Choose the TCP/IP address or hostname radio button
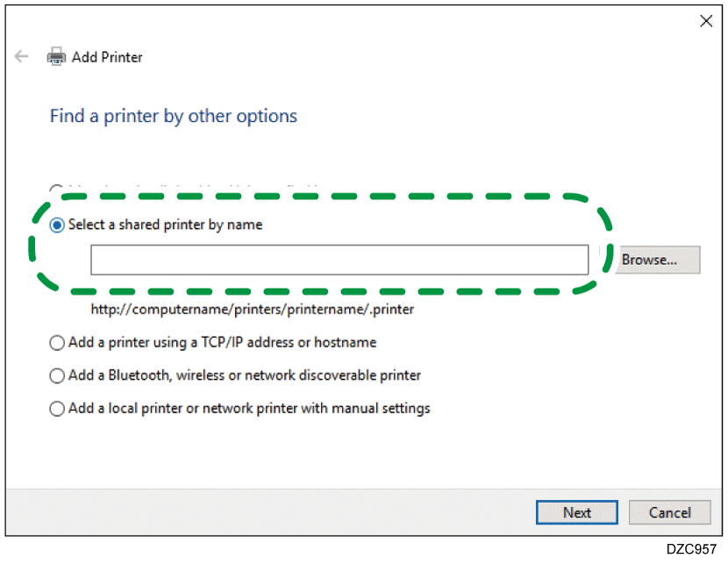Viewport: 728px width, 565px height. [x=57, y=343]
